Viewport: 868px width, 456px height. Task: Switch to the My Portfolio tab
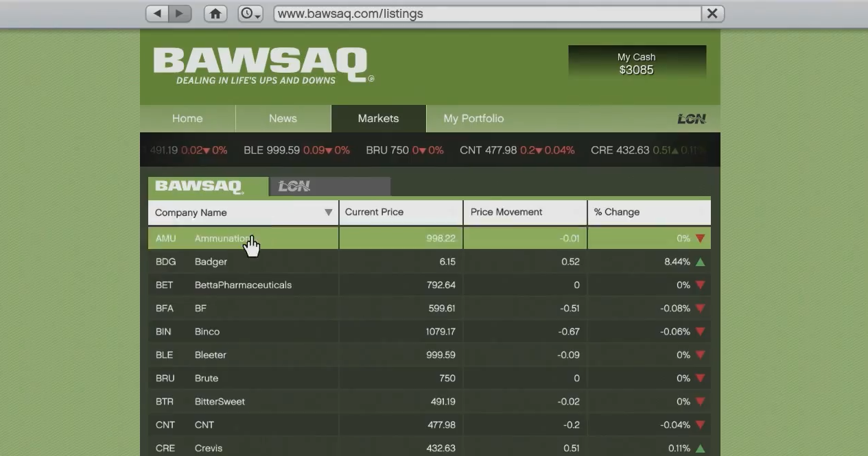click(x=473, y=119)
